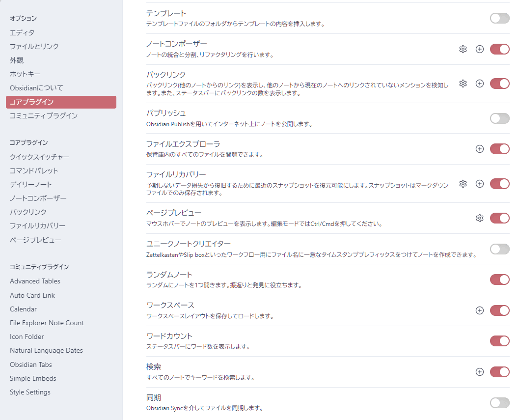
Task: Enable the ユニークノートクリエイター toggle
Action: pos(499,249)
